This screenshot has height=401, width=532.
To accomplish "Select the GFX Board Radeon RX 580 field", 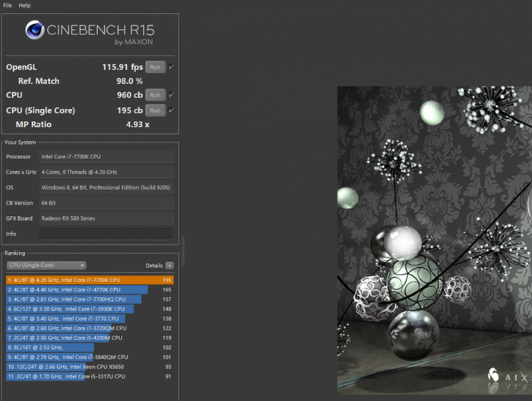I will (x=106, y=218).
